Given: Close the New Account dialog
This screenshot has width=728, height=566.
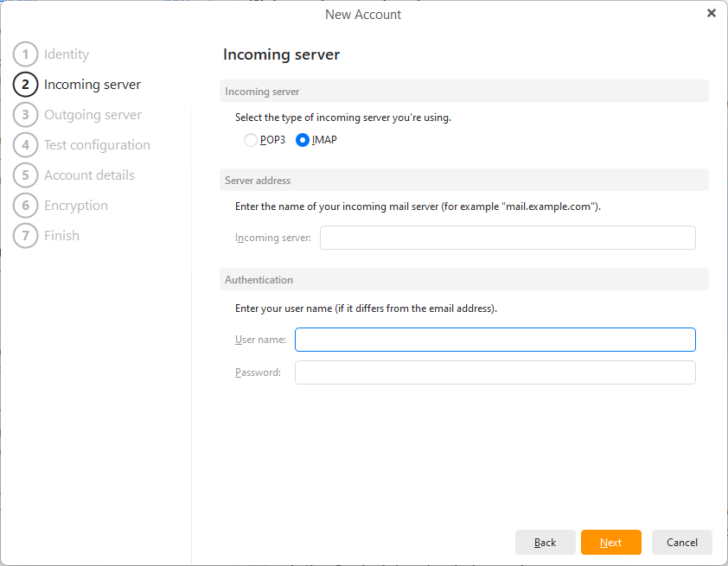Looking at the screenshot, I should [x=712, y=13].
